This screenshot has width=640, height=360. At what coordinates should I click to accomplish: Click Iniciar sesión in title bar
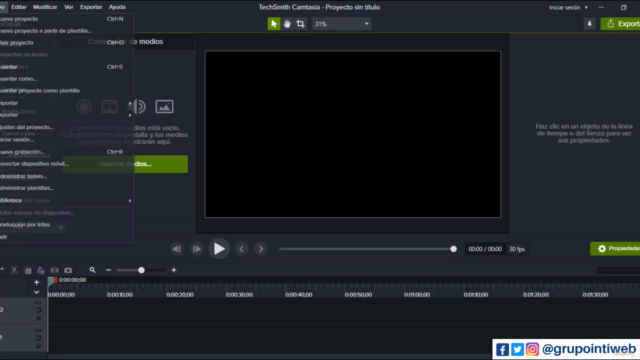point(564,7)
